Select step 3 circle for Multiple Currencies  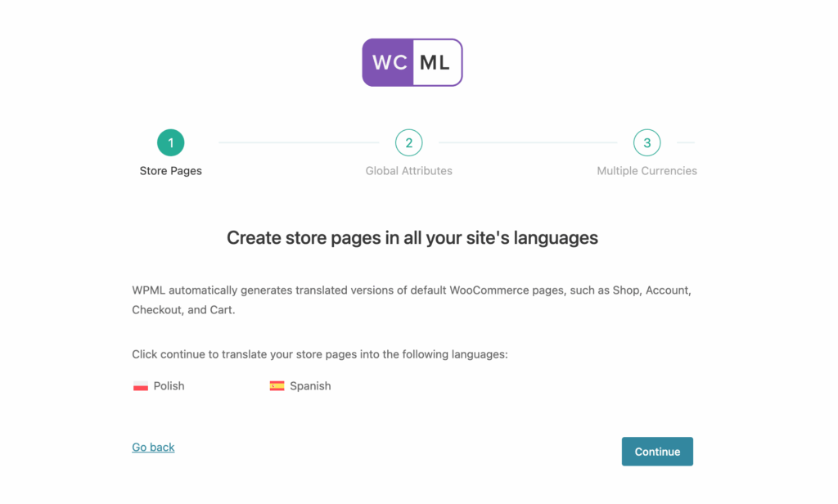coord(647,142)
